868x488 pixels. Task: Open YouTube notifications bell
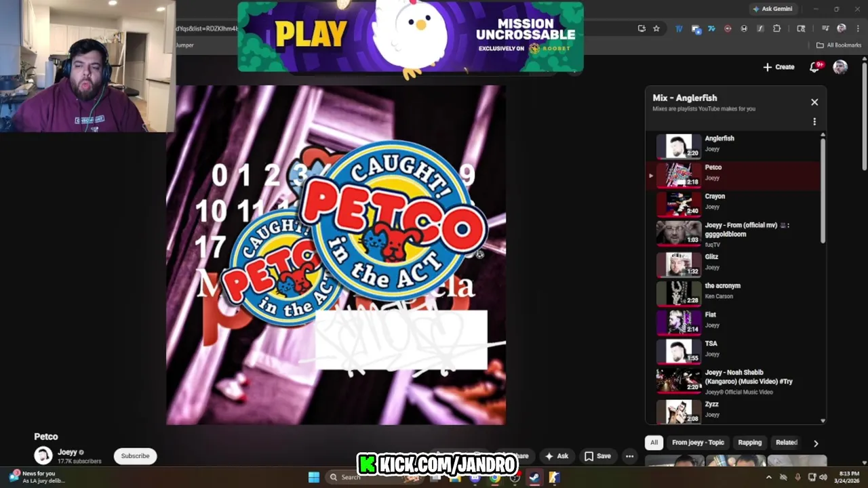click(x=815, y=67)
